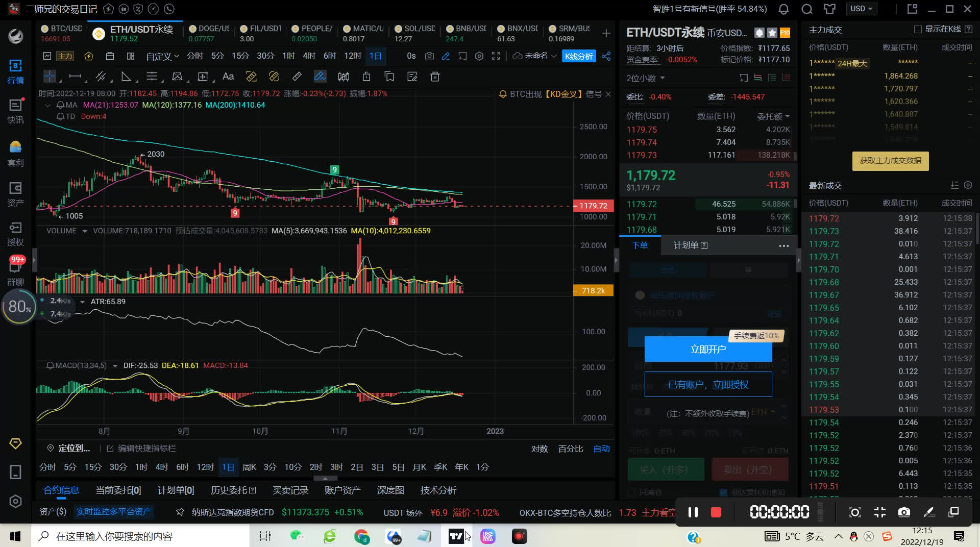The height and width of the screenshot is (547, 980).
Task: Click the 立即开户 button
Action: (708, 350)
